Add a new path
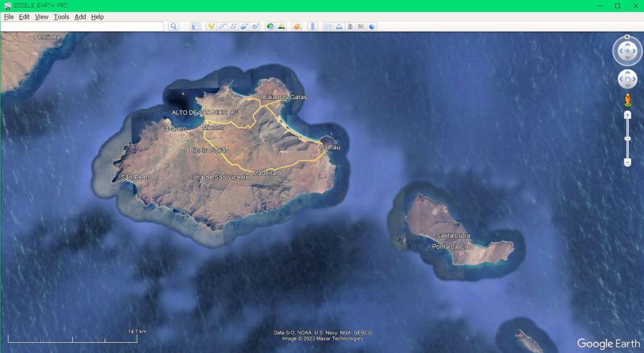 (233, 26)
